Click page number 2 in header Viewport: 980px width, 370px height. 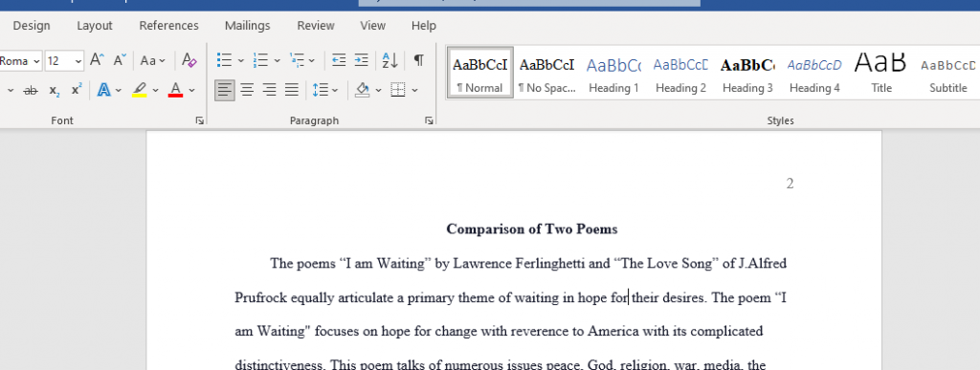click(x=790, y=184)
